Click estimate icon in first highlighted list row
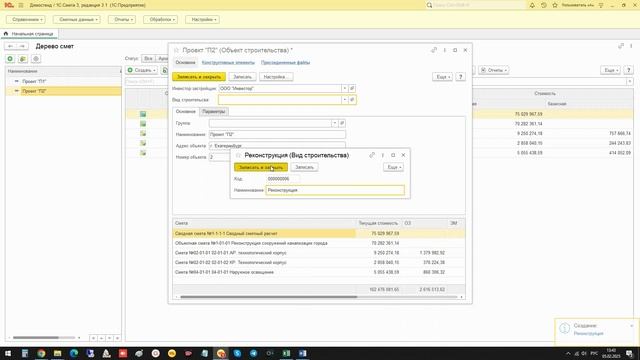Image resolution: width=640 pixels, height=360 pixels. coord(143,114)
